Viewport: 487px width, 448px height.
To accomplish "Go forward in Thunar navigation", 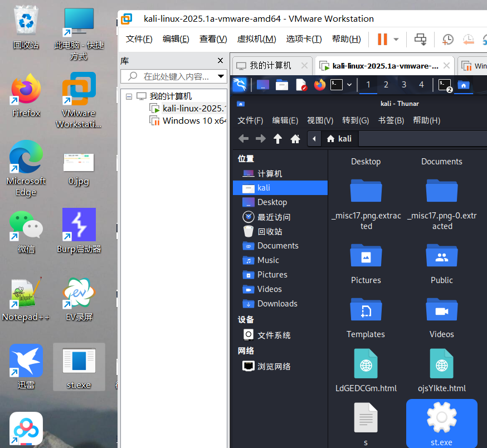I will [261, 139].
